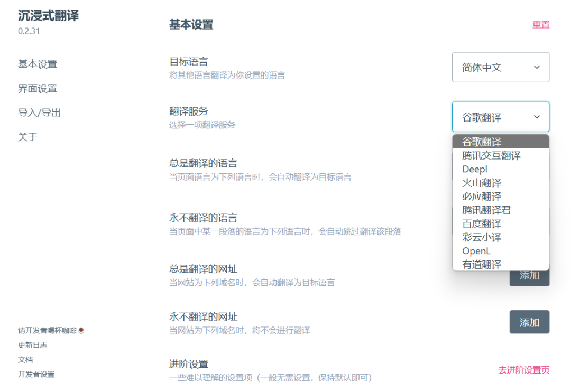Choose 腾讯翻译君 service

click(x=500, y=210)
